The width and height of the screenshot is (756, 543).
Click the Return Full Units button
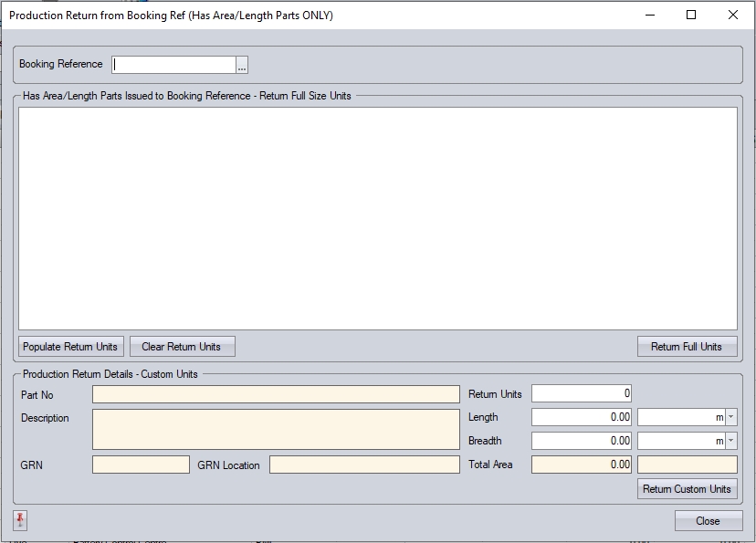[687, 347]
